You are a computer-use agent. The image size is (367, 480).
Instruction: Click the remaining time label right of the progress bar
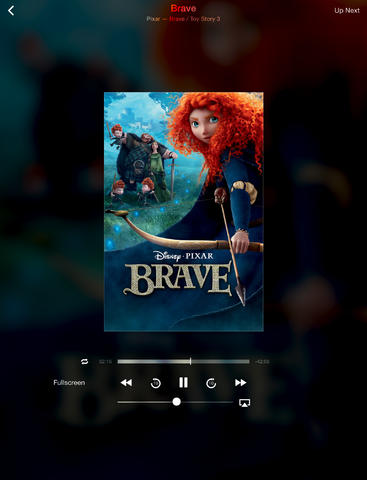point(262,362)
